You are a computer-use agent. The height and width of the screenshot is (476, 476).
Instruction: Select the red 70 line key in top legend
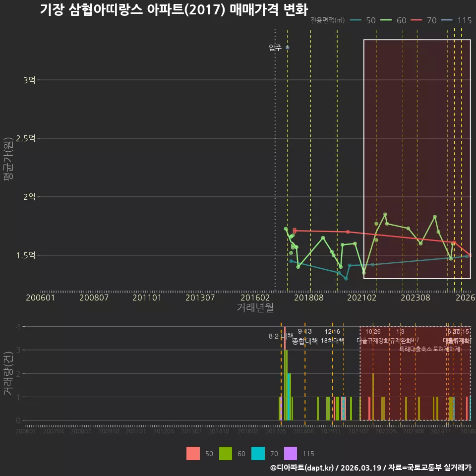pos(416,20)
